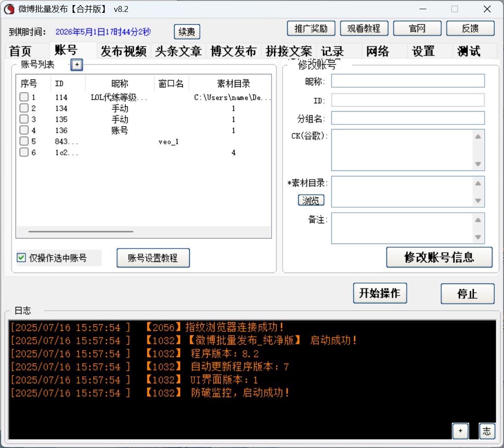Check the checkbox for account row 1

(24, 97)
